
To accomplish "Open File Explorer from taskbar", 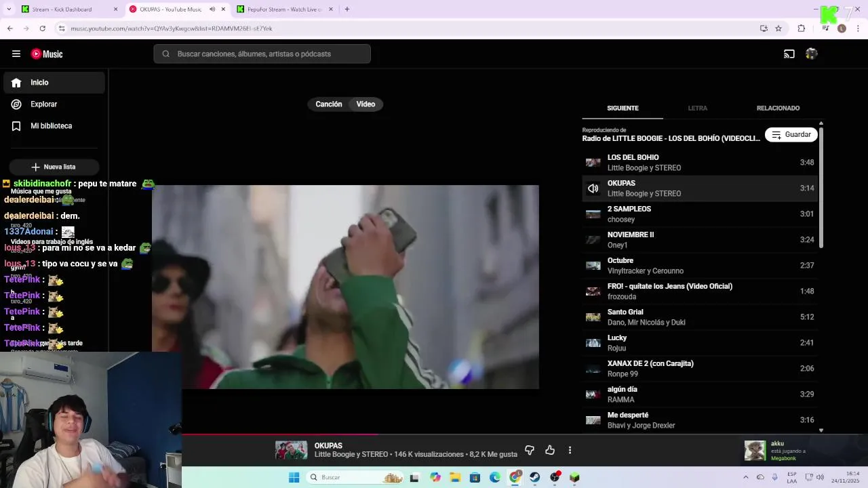I will (x=455, y=478).
